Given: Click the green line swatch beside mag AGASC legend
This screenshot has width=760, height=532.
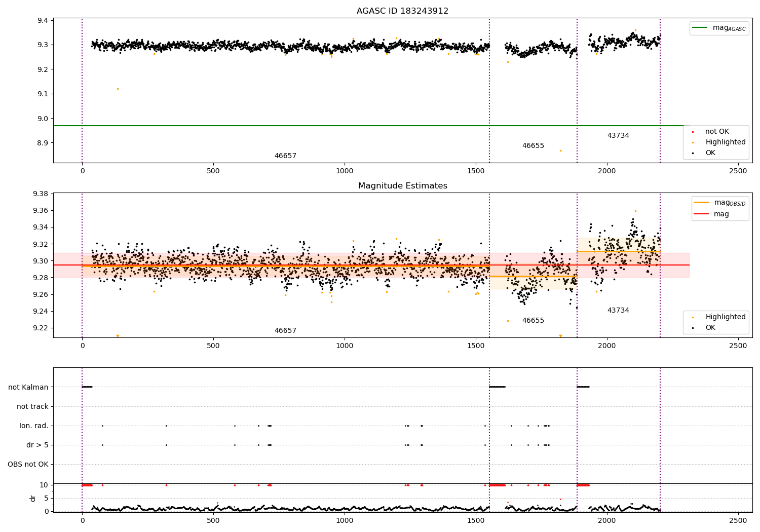Looking at the screenshot, I should pos(701,28).
